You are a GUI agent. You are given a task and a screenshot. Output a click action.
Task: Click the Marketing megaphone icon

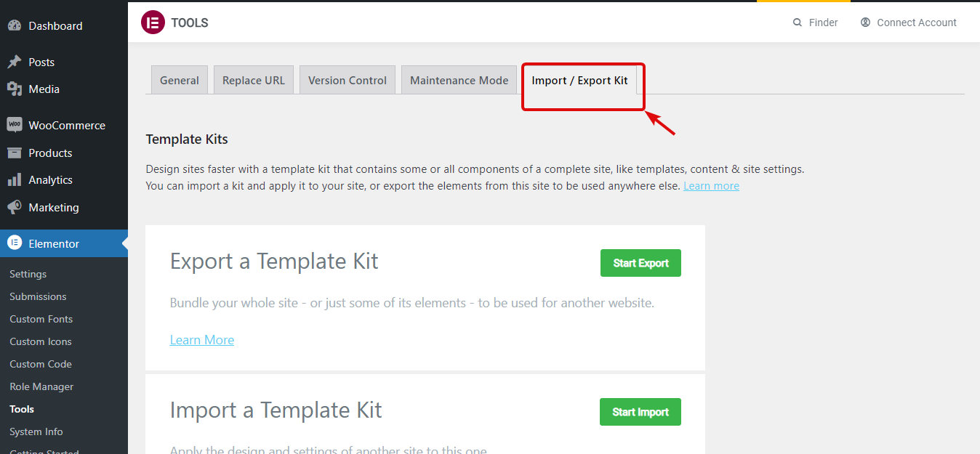(15, 207)
